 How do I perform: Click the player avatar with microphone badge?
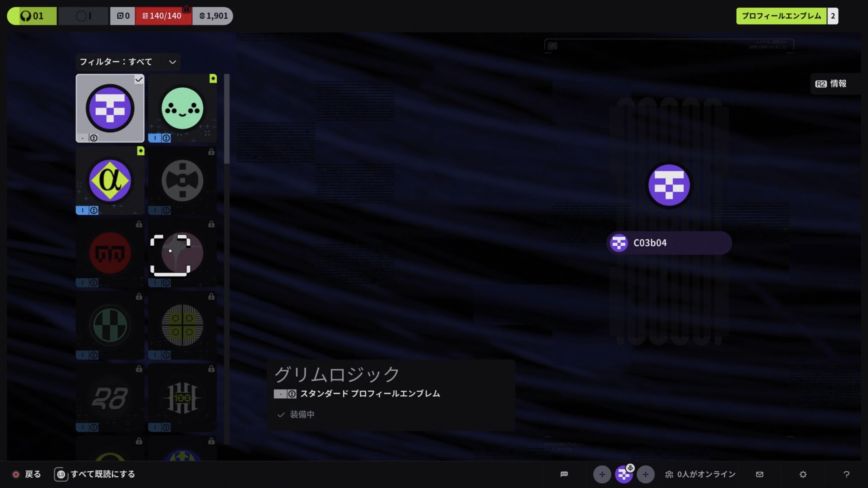click(624, 474)
